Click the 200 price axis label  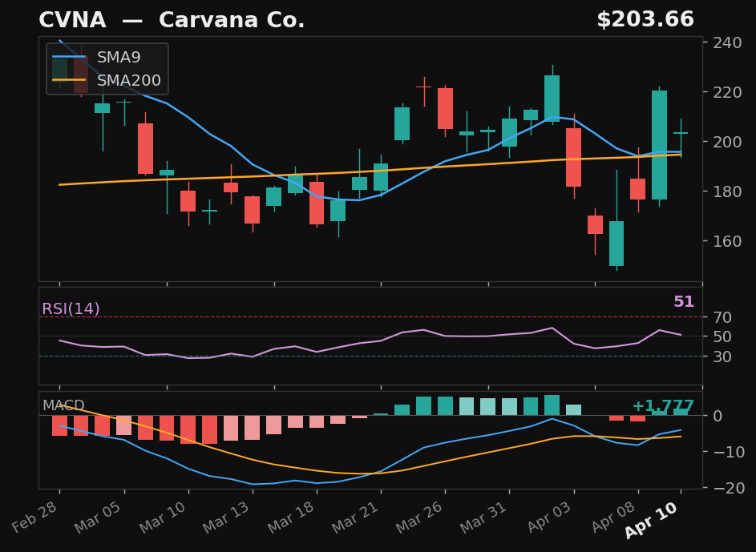(x=727, y=142)
